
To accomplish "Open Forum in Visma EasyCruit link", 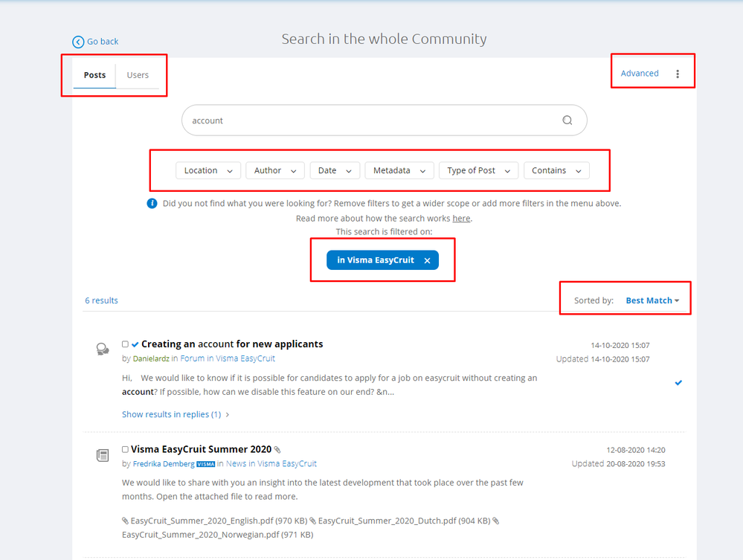I will point(228,358).
